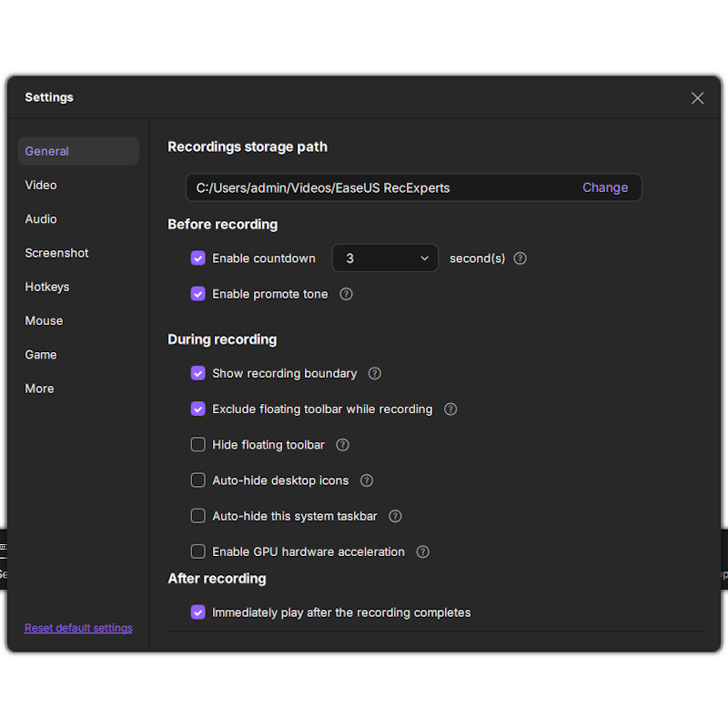
Task: Open help tooltip for Show recording boundary
Action: click(374, 373)
